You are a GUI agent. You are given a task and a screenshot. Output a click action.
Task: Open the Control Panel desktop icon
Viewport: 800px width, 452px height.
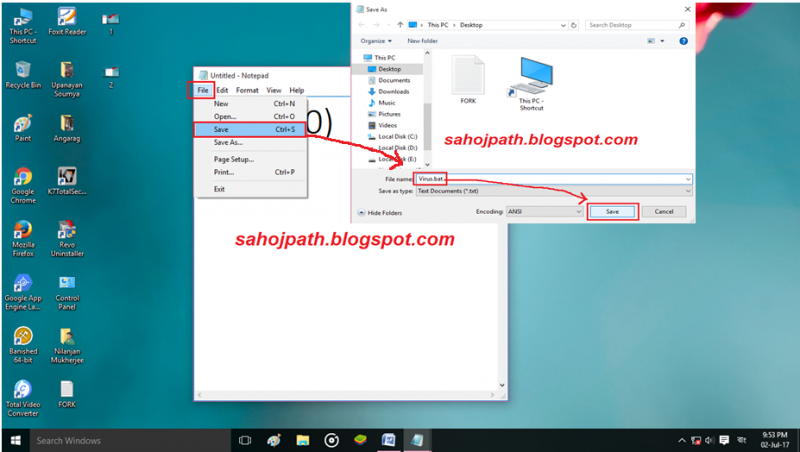point(67,292)
